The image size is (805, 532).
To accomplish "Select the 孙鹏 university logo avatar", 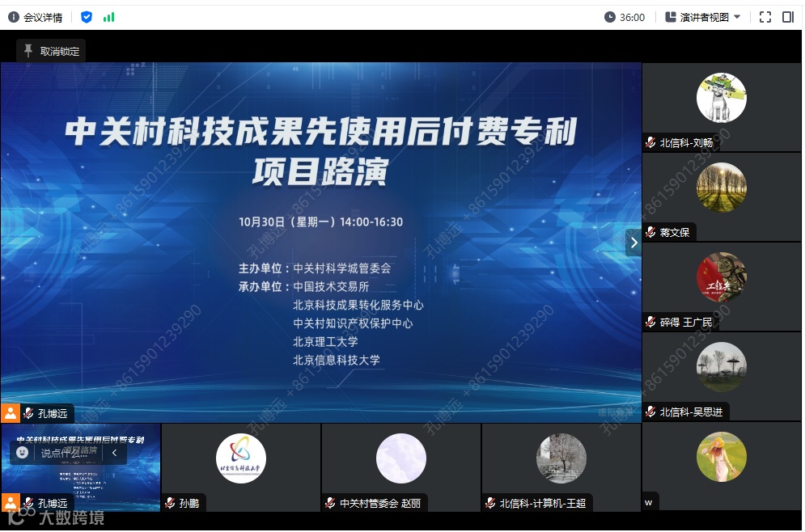I will tap(241, 458).
